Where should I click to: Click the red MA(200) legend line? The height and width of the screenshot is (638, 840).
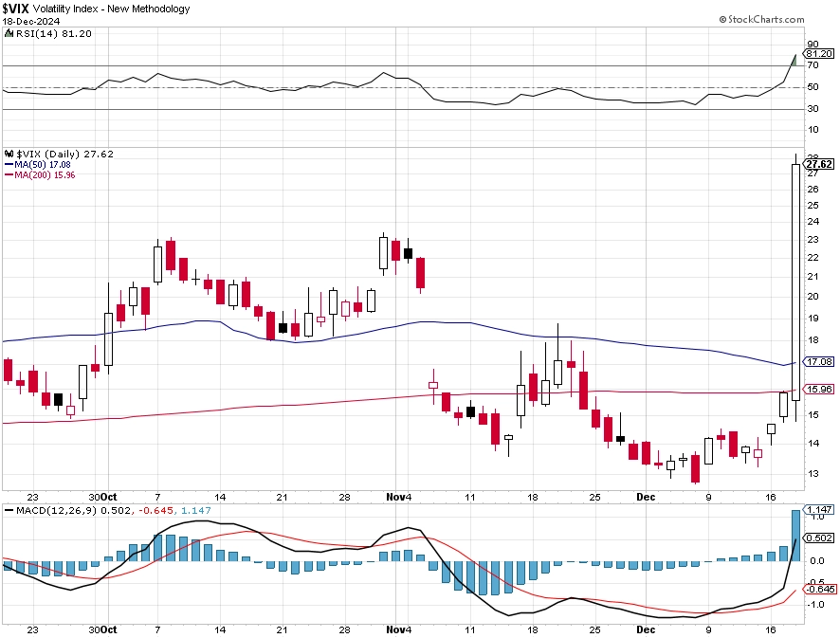(9, 174)
